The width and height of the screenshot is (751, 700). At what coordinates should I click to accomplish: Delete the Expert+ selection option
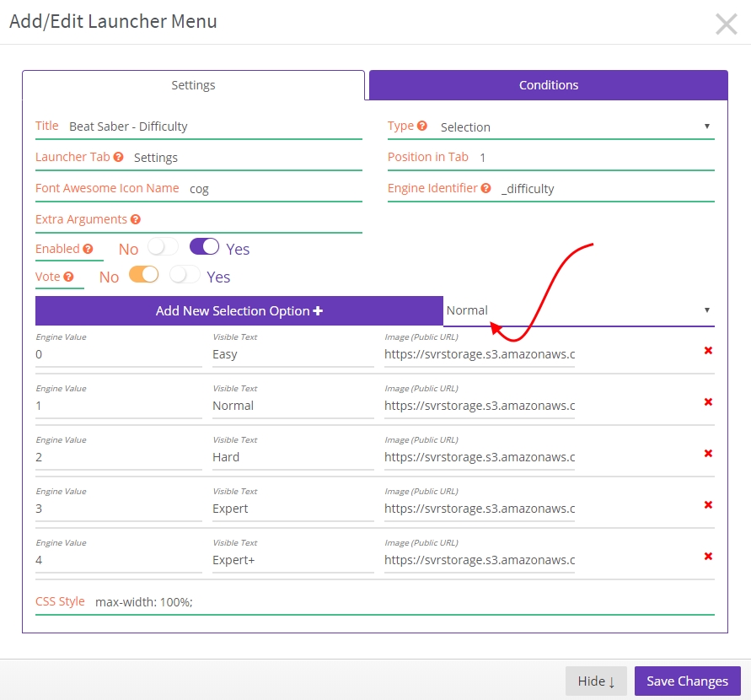pos(708,556)
